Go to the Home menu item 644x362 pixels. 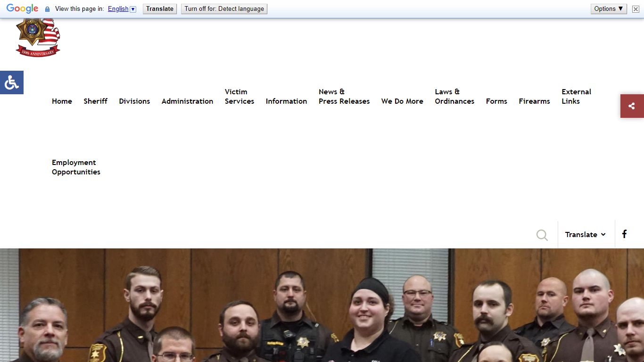(x=62, y=101)
